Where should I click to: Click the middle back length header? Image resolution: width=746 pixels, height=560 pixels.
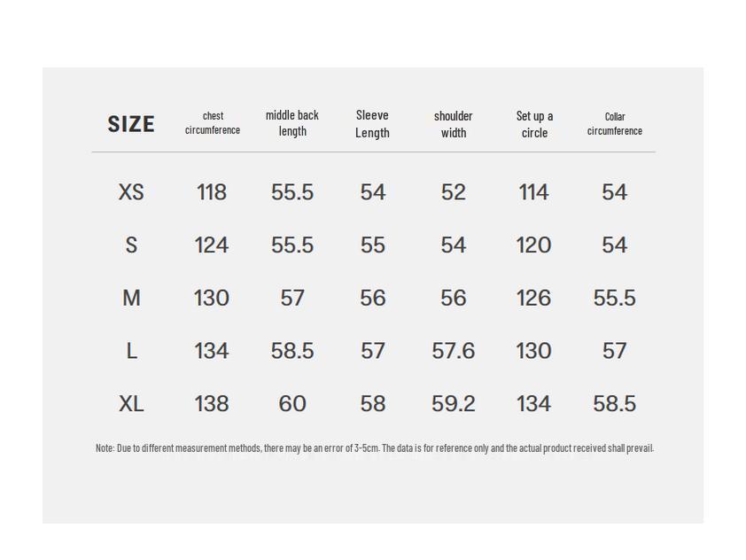click(292, 123)
